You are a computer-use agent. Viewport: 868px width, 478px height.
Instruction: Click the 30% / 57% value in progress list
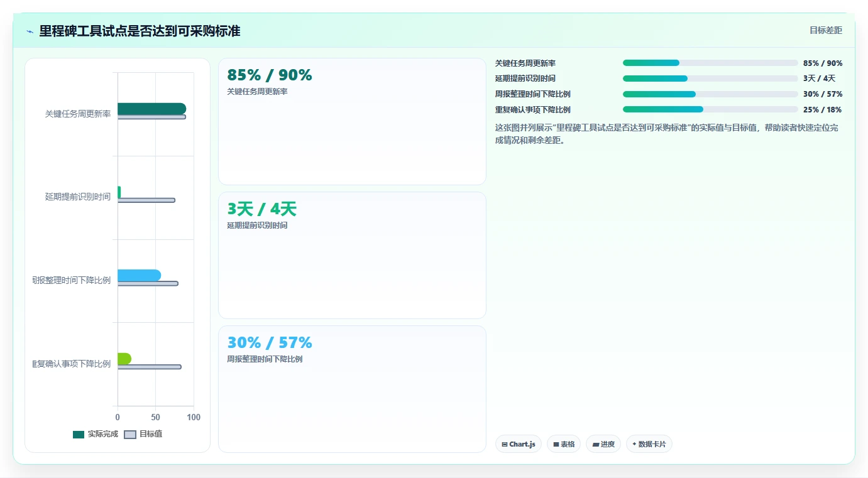[823, 94]
